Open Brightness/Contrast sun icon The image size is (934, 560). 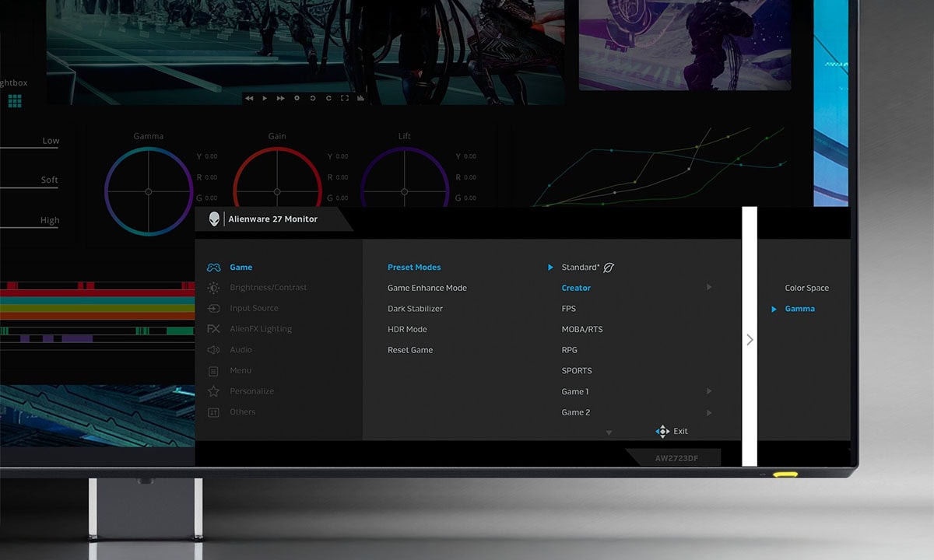click(x=213, y=288)
